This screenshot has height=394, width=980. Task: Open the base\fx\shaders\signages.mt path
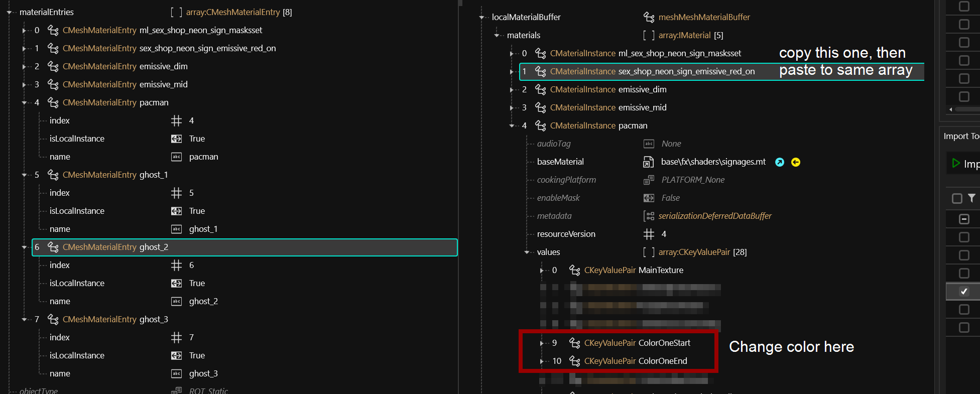(713, 162)
